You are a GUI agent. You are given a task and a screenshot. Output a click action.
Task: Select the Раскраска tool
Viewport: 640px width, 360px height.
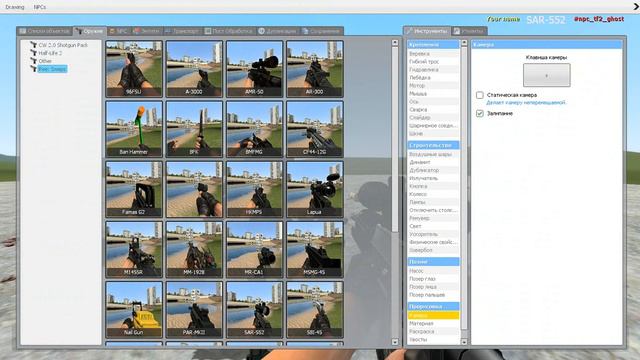click(433, 331)
